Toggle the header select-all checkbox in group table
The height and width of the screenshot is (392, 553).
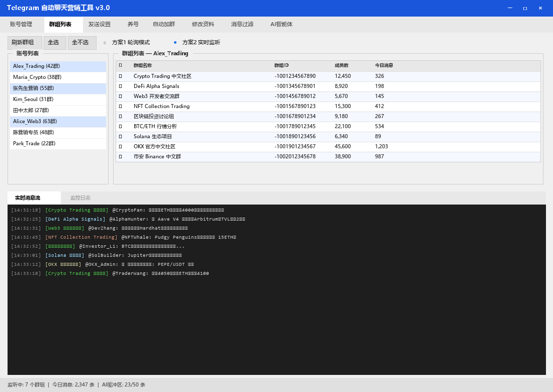pos(120,65)
